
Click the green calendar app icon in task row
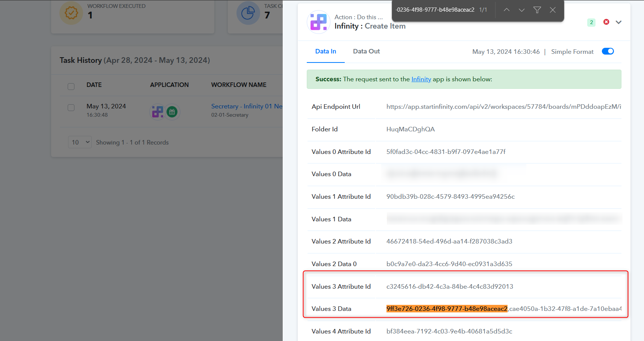[172, 111]
